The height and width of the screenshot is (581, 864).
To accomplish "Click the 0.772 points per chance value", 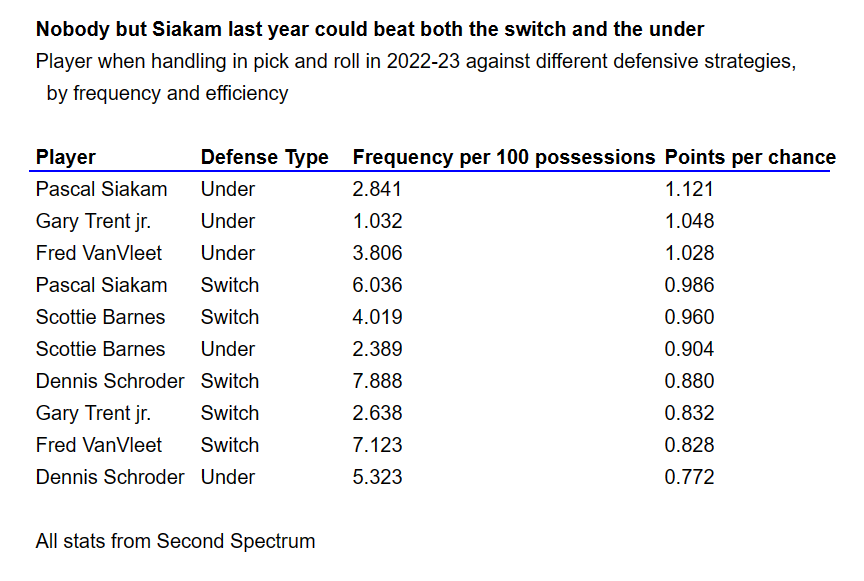I will tap(689, 477).
